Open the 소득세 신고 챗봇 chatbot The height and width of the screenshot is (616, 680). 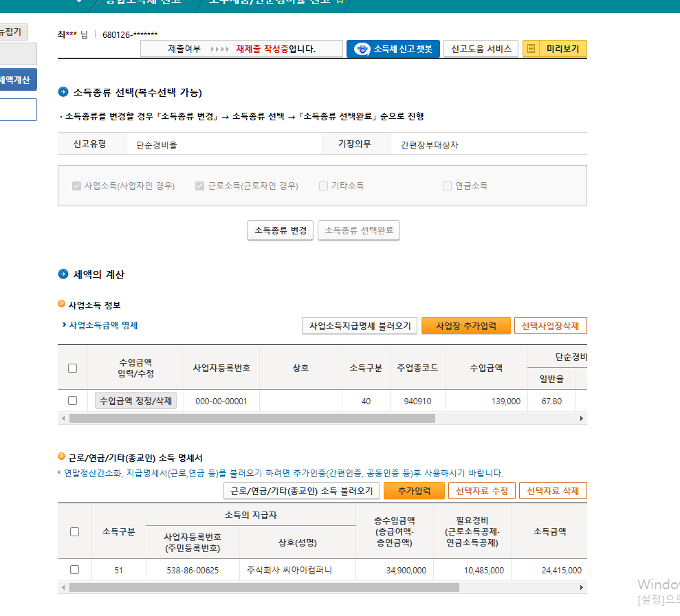point(393,49)
